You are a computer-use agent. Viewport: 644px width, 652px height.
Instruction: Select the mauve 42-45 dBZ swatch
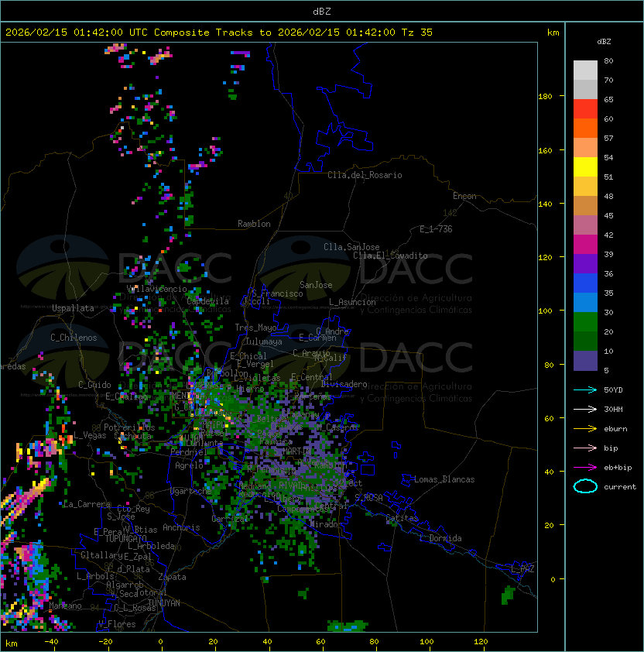pyautogui.click(x=585, y=225)
